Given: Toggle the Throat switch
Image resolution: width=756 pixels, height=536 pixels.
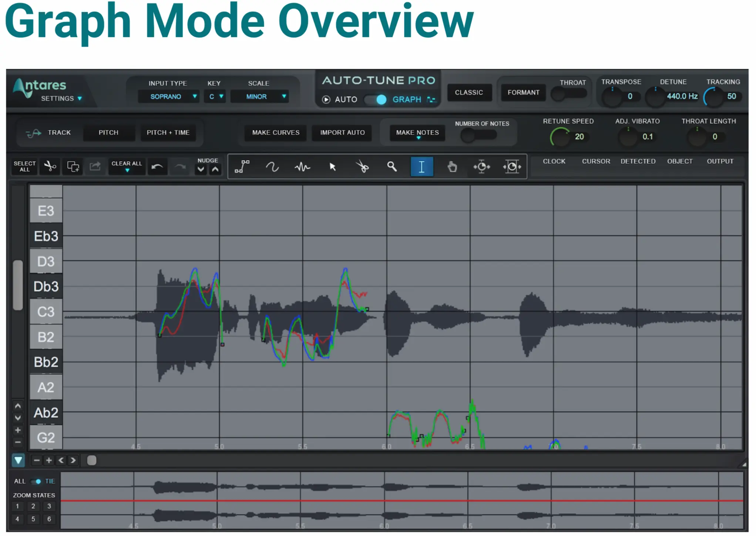Looking at the screenshot, I should point(569,94).
